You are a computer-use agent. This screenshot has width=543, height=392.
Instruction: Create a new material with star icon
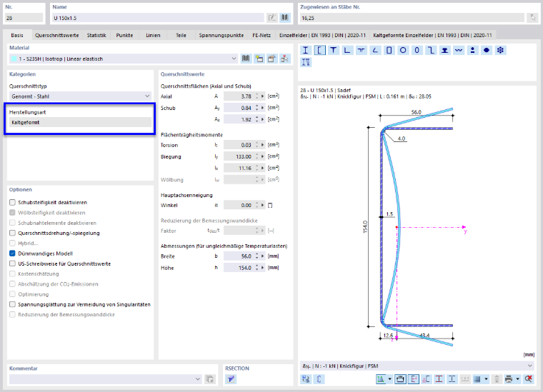[x=259, y=59]
